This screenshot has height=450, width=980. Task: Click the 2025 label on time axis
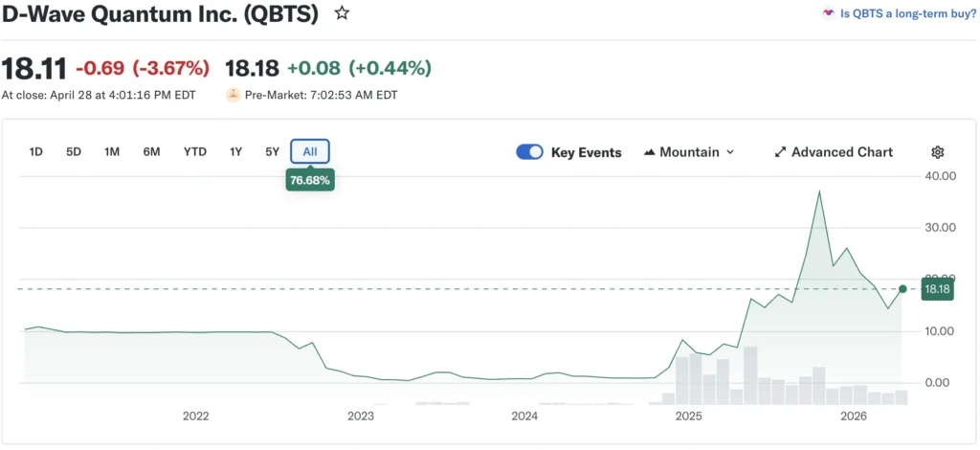(689, 416)
